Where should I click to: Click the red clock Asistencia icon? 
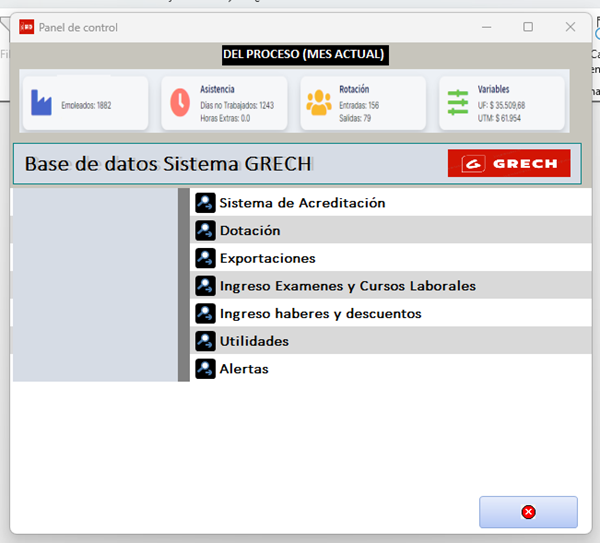pyautogui.click(x=180, y=103)
